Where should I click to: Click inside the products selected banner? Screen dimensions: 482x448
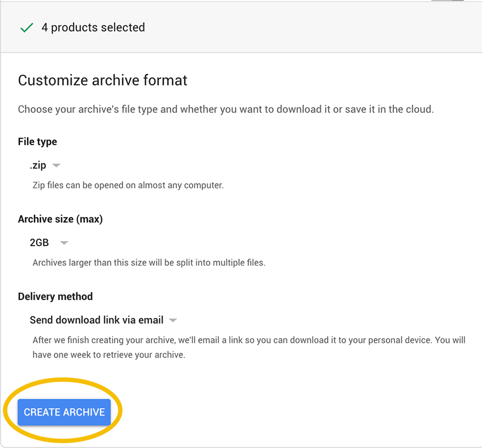tap(235, 27)
